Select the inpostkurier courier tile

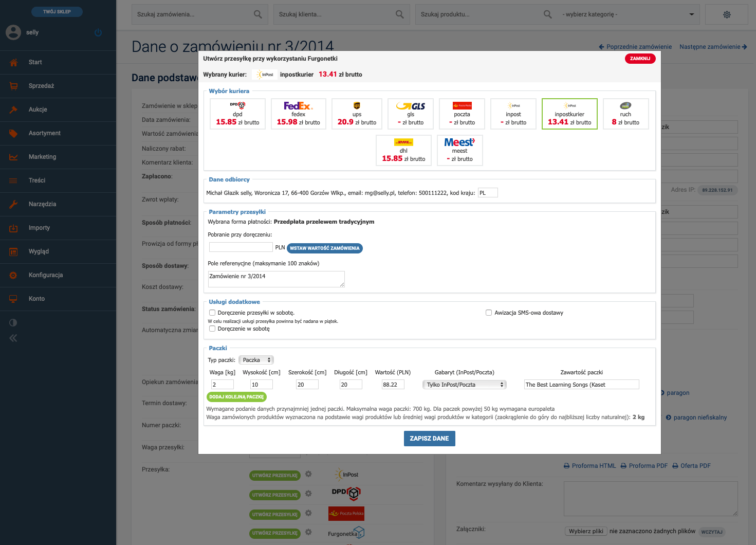pos(569,114)
